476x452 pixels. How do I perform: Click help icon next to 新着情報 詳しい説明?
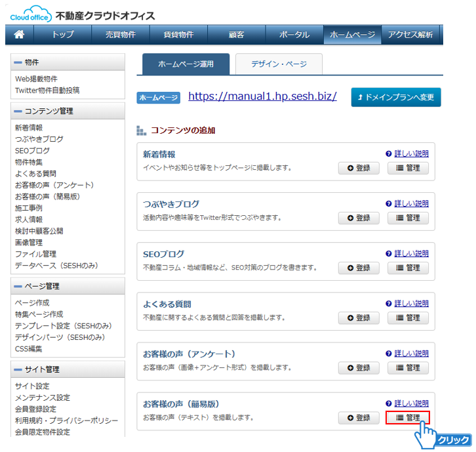click(x=389, y=154)
